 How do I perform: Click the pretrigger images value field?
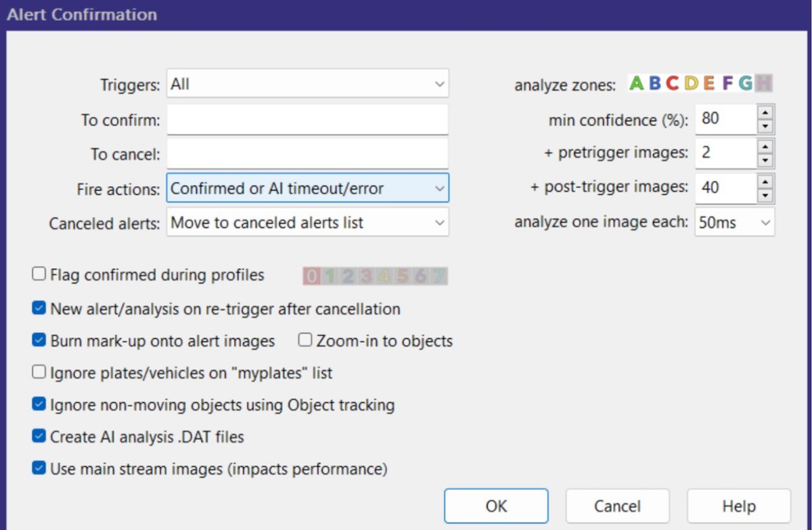pos(725,153)
